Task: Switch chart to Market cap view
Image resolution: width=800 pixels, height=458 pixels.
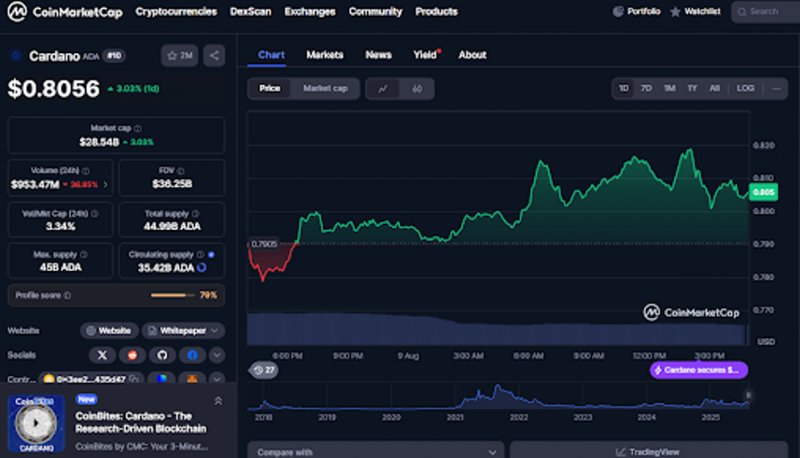Action: [x=325, y=89]
